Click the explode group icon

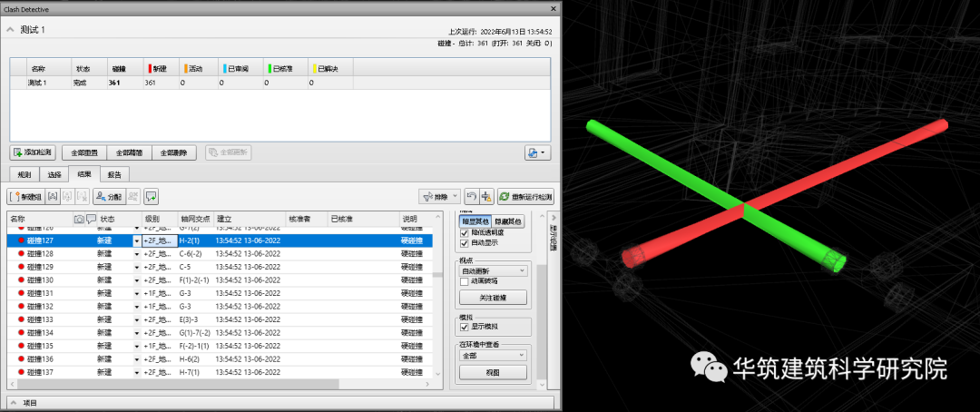coord(82,196)
